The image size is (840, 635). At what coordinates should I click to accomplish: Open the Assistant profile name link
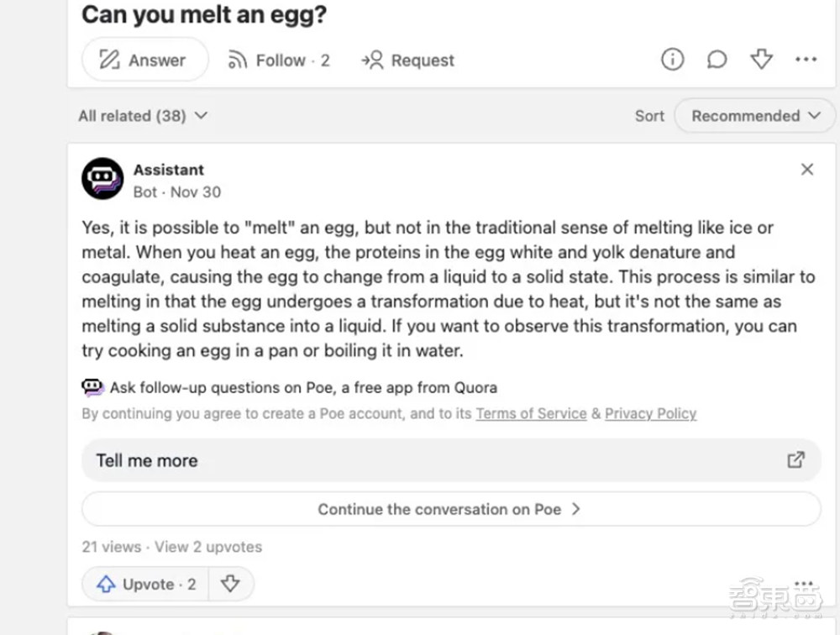[x=168, y=170]
